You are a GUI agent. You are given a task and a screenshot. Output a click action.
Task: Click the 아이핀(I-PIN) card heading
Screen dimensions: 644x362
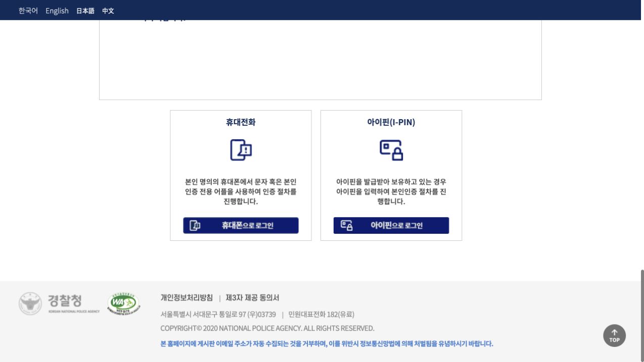(x=391, y=122)
